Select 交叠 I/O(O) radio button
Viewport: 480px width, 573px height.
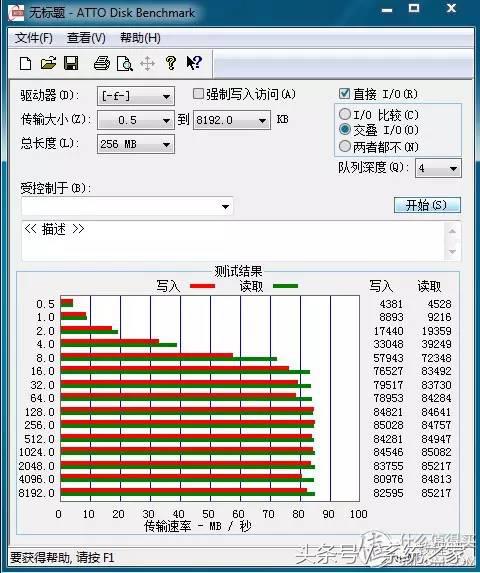click(x=344, y=129)
